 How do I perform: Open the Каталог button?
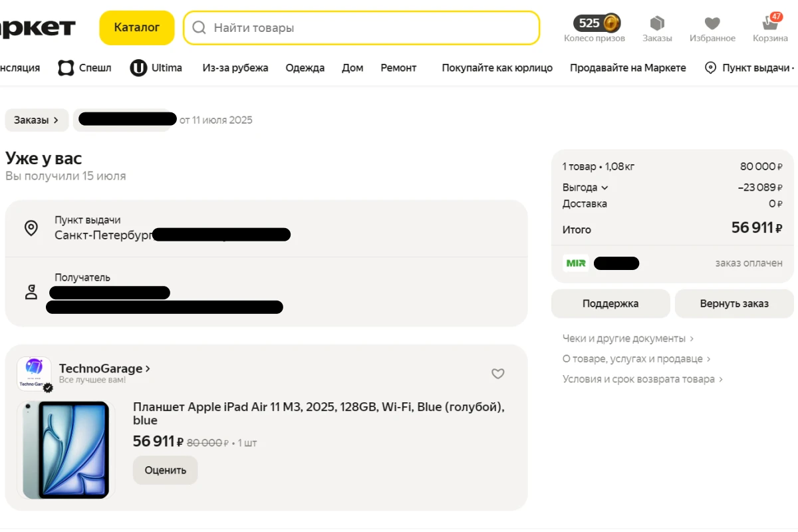[137, 28]
